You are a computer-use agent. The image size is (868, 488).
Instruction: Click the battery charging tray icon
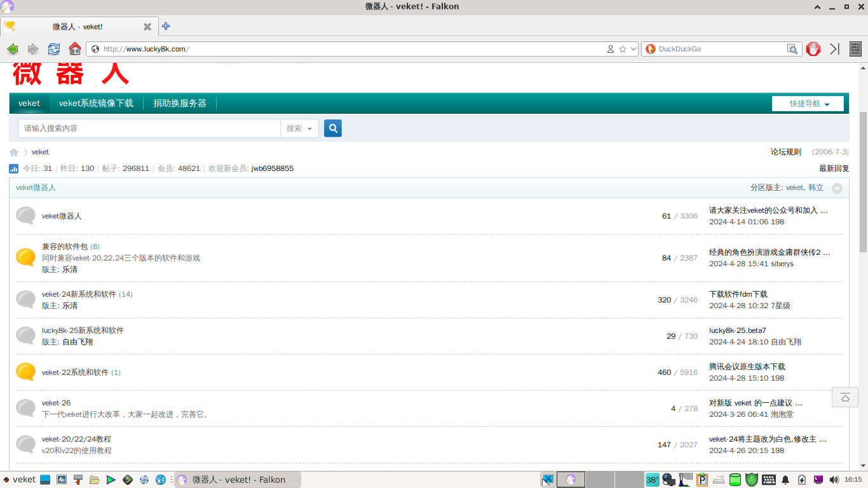[802, 480]
